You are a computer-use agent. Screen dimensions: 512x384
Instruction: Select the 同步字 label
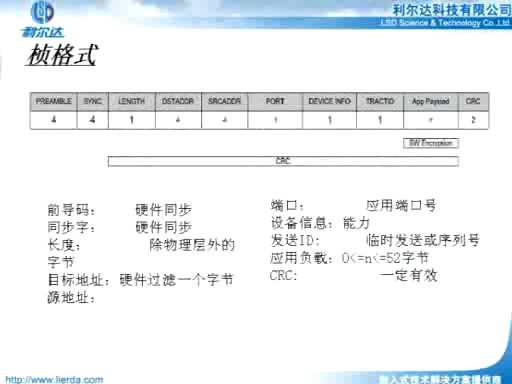tap(71, 227)
